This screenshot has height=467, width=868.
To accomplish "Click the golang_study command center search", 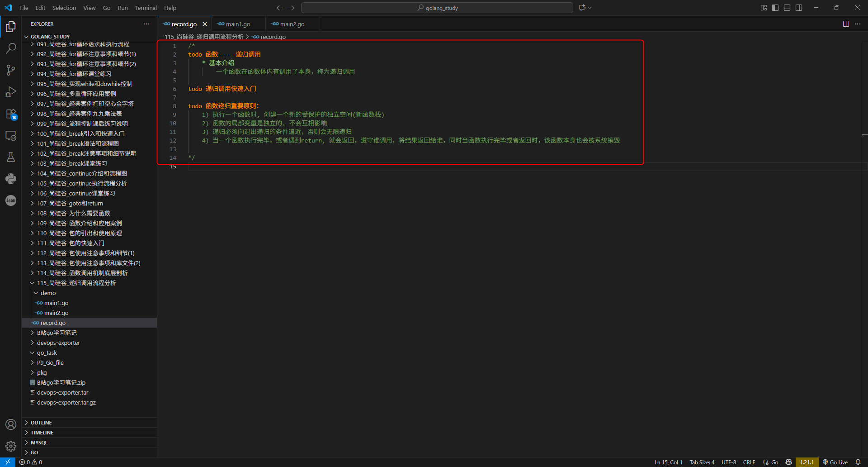I will 437,8.
